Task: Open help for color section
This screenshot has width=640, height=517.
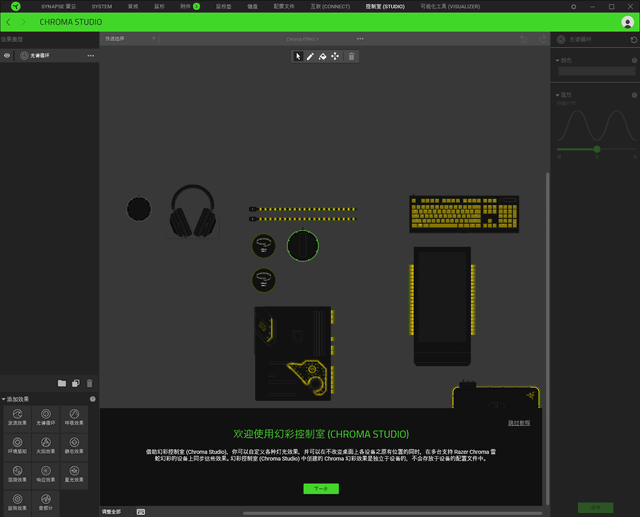Action: pos(634,60)
